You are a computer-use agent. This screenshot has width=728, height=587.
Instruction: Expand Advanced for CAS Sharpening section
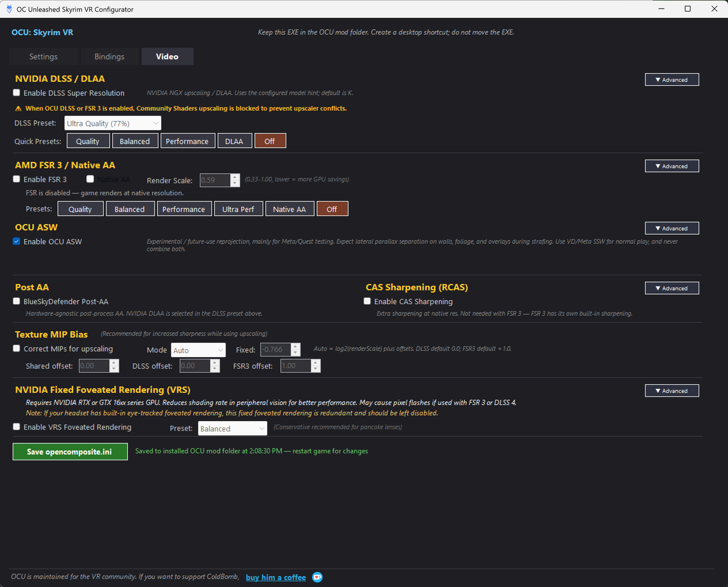672,288
